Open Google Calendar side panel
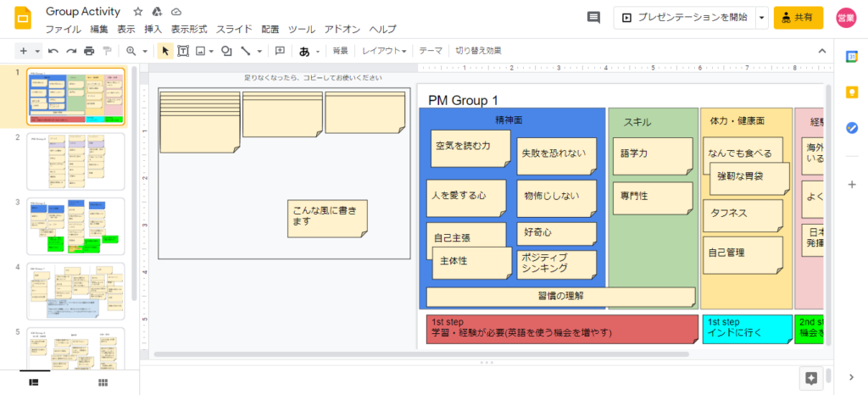The width and height of the screenshot is (868, 395). tap(851, 56)
